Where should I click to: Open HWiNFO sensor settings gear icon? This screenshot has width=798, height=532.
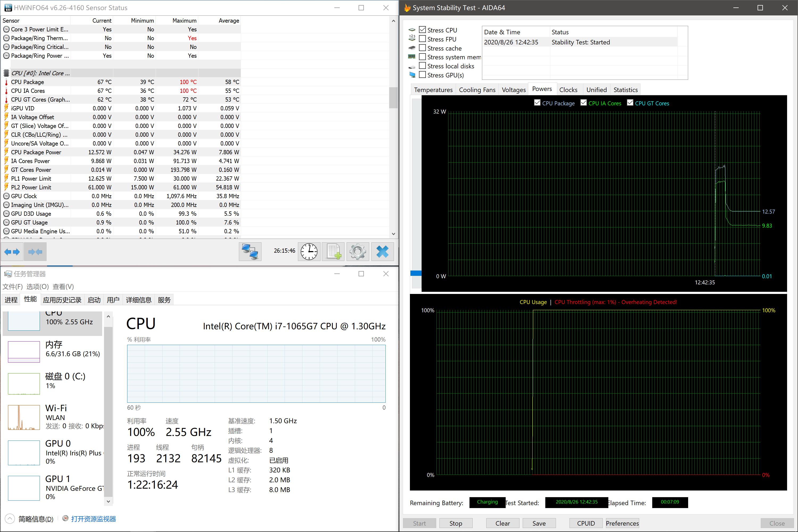point(358,252)
